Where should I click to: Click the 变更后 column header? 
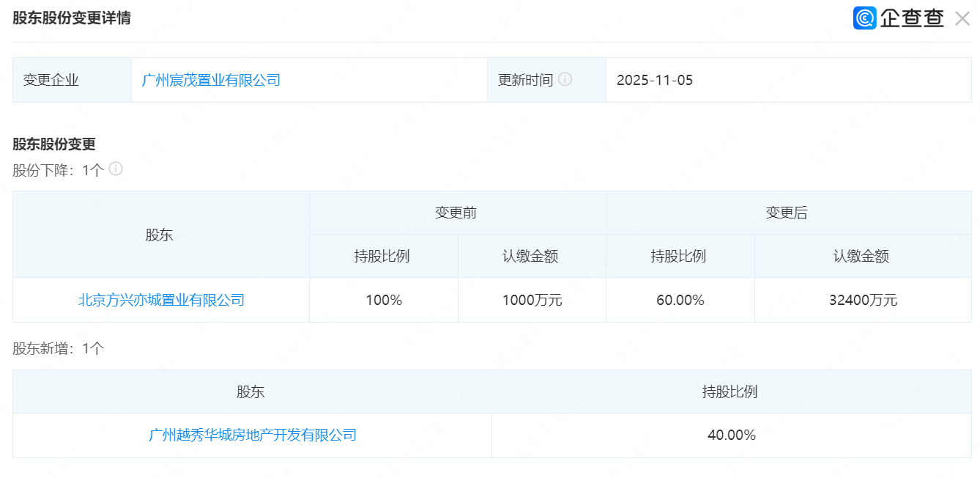787,213
